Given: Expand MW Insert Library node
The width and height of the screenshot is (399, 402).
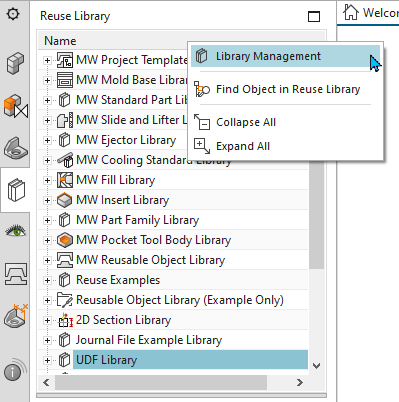Looking at the screenshot, I should [x=47, y=200].
